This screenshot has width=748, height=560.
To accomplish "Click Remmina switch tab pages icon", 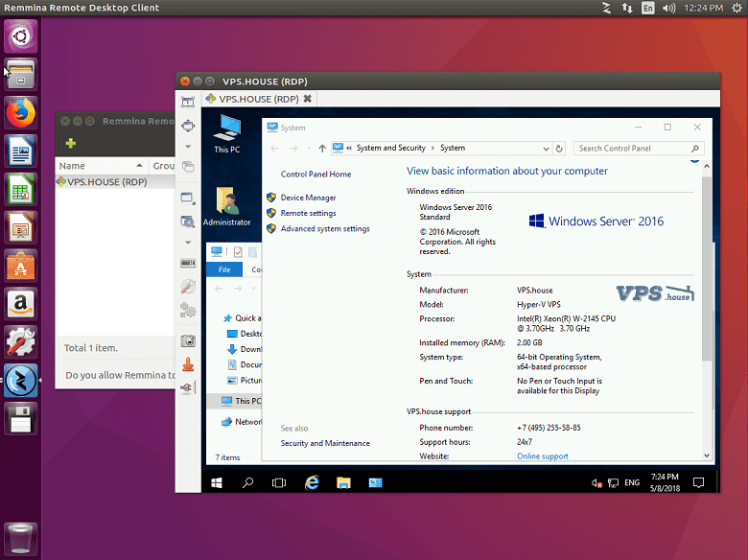I will [188, 167].
